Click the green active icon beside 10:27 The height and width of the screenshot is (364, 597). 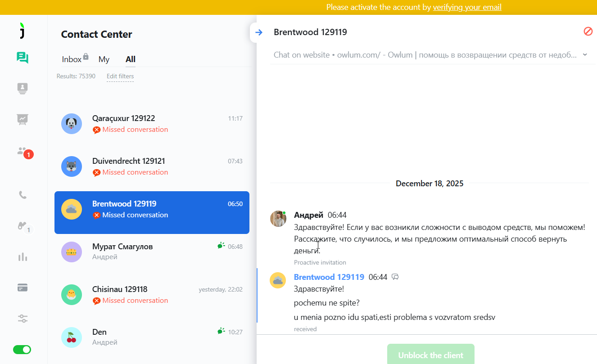click(x=221, y=331)
